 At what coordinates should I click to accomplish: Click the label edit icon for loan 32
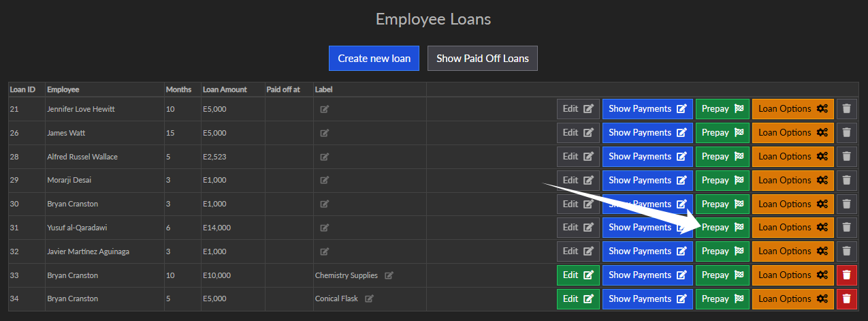pyautogui.click(x=324, y=251)
